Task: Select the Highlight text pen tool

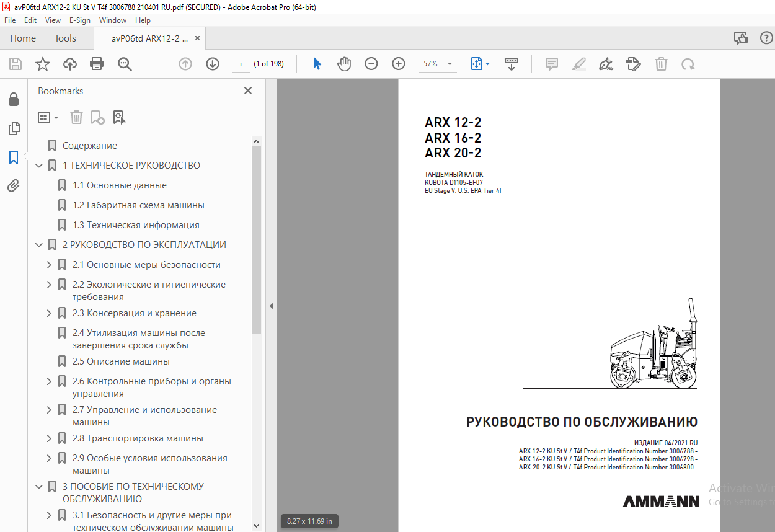Action: (x=578, y=64)
